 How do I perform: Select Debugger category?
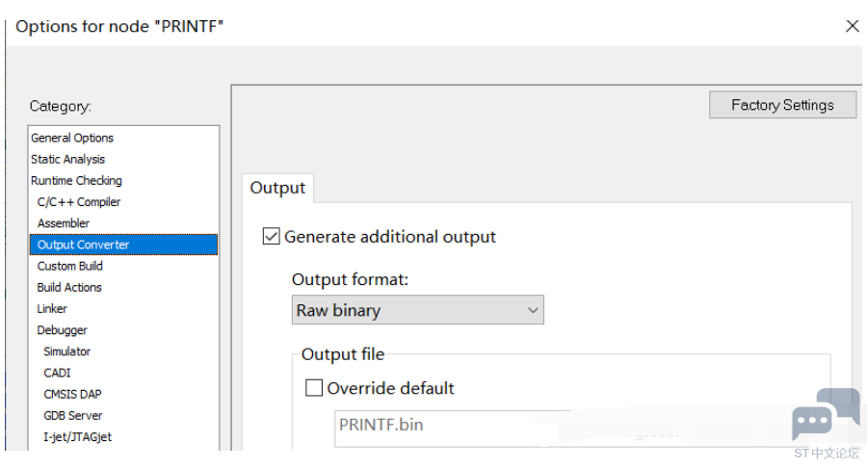tap(62, 330)
